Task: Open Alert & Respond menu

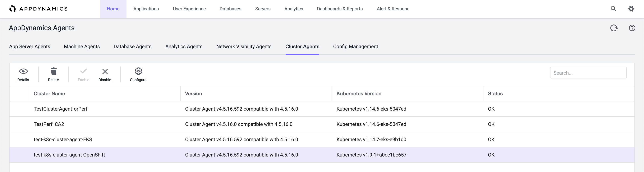Action: tap(393, 9)
